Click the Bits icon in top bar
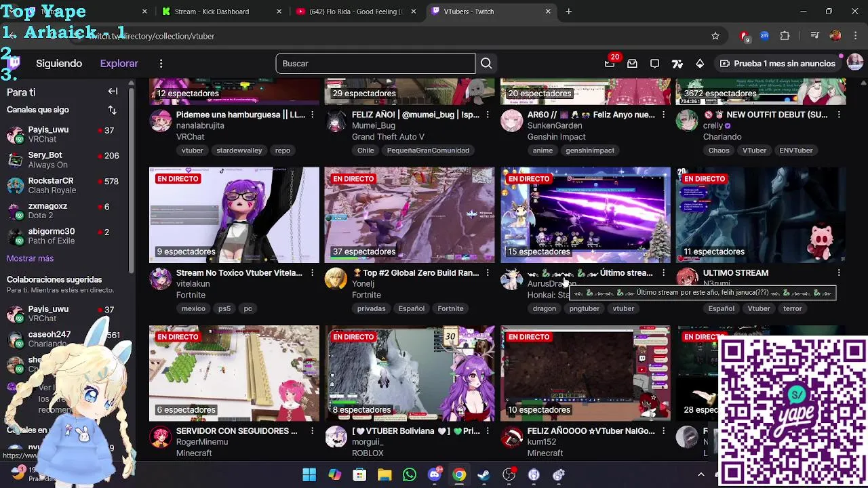Screen dimensions: 868x488 (677, 64)
